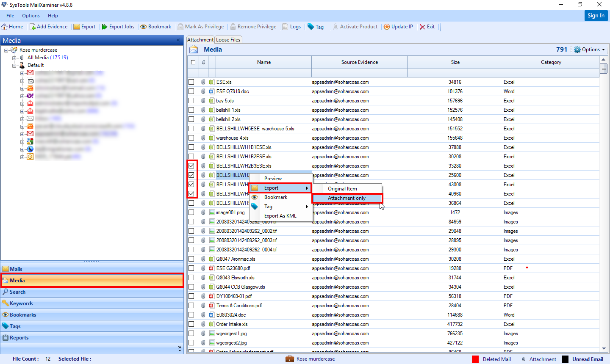Open Tag submenu in the context menu
This screenshot has height=364, width=610.
pos(280,207)
